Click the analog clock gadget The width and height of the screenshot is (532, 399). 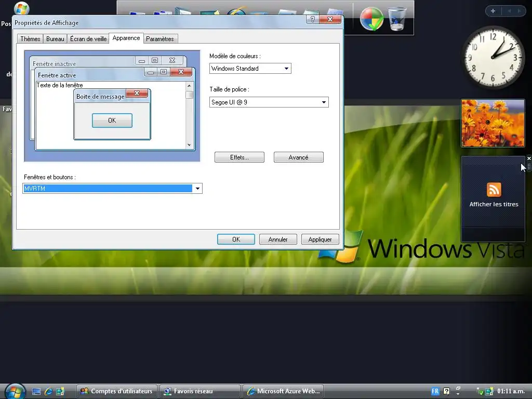click(493, 57)
